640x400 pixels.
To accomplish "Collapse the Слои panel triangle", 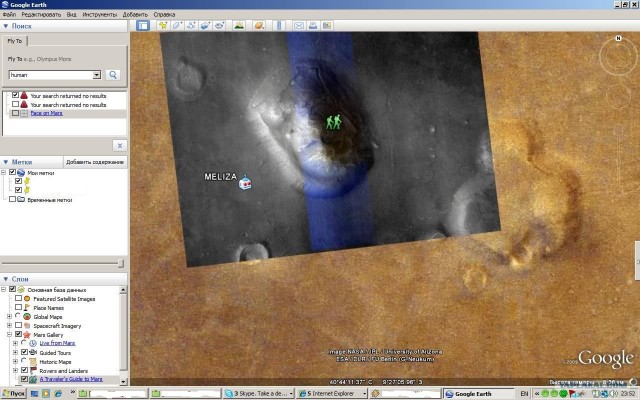I will (6, 279).
